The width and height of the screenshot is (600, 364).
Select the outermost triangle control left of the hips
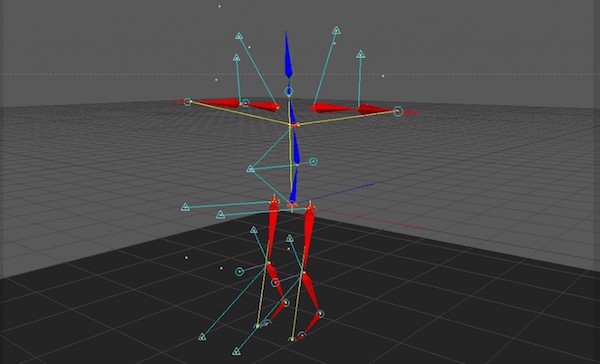coord(185,207)
